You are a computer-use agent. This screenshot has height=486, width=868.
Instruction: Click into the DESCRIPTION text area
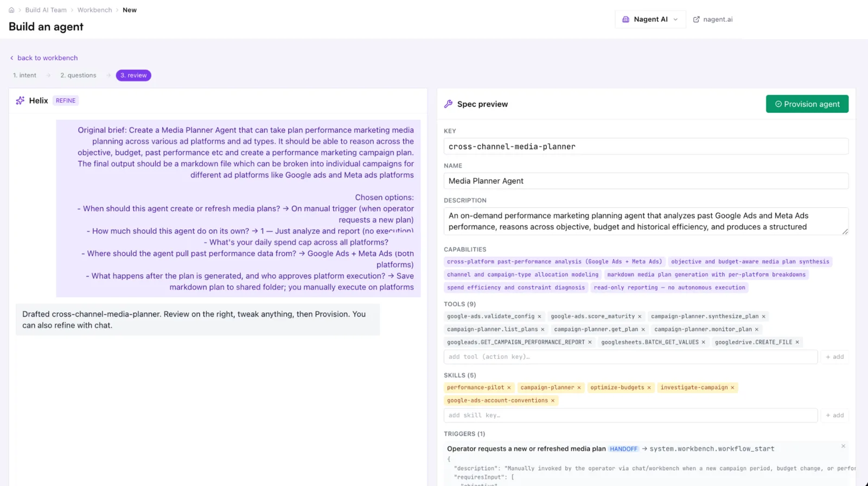(x=646, y=222)
